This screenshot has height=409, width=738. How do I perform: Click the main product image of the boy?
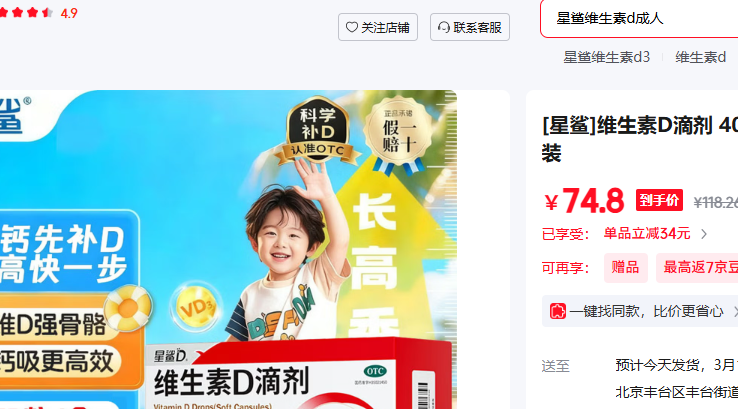(228, 249)
